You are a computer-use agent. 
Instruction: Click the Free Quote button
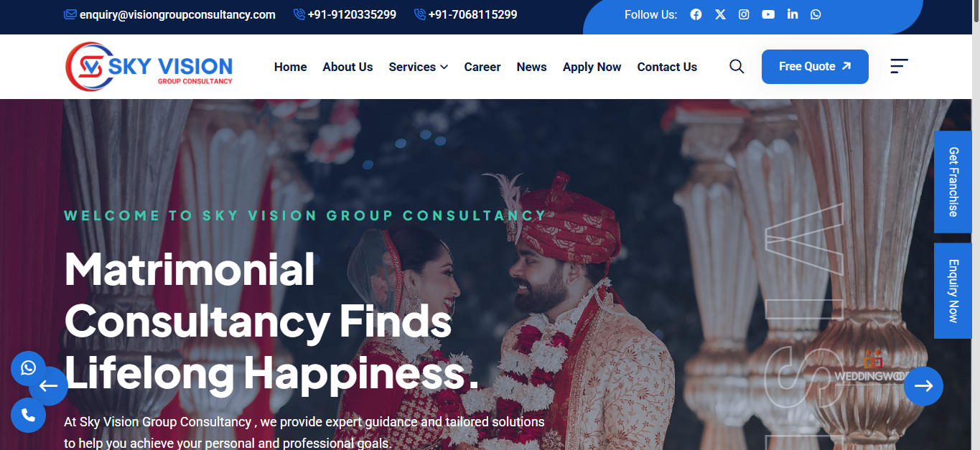coord(815,67)
